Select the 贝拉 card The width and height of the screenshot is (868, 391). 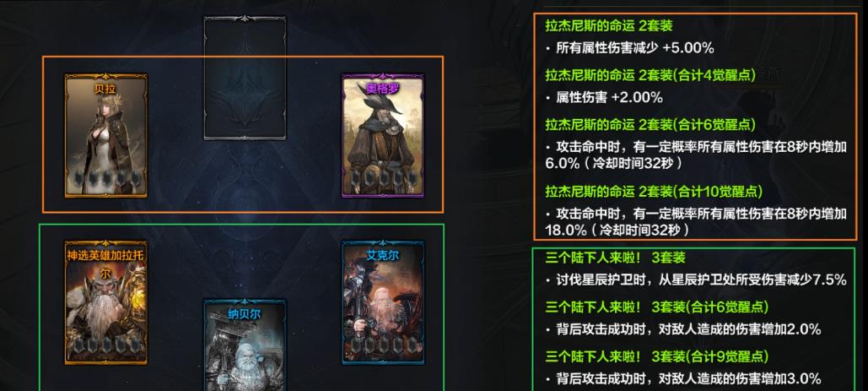[106, 136]
